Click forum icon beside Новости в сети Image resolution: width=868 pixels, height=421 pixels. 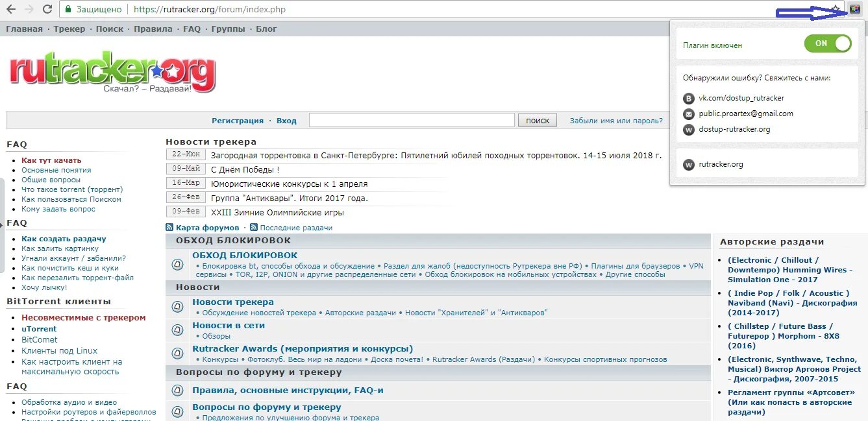coord(177,330)
